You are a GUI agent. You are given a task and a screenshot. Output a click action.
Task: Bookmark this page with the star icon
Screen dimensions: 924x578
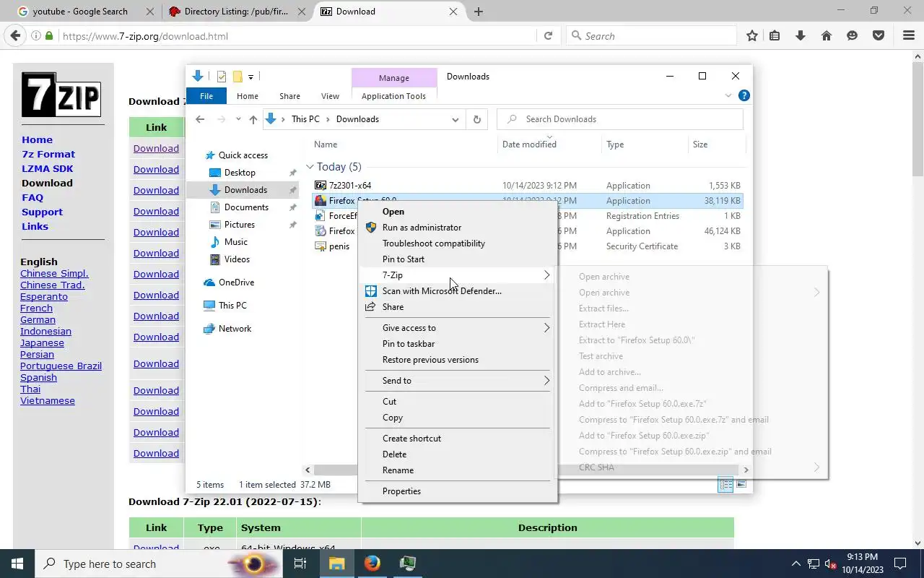[752, 35]
